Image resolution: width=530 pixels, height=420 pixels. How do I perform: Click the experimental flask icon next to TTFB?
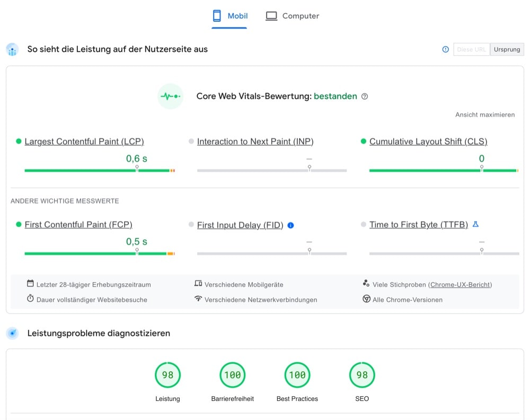click(x=475, y=224)
